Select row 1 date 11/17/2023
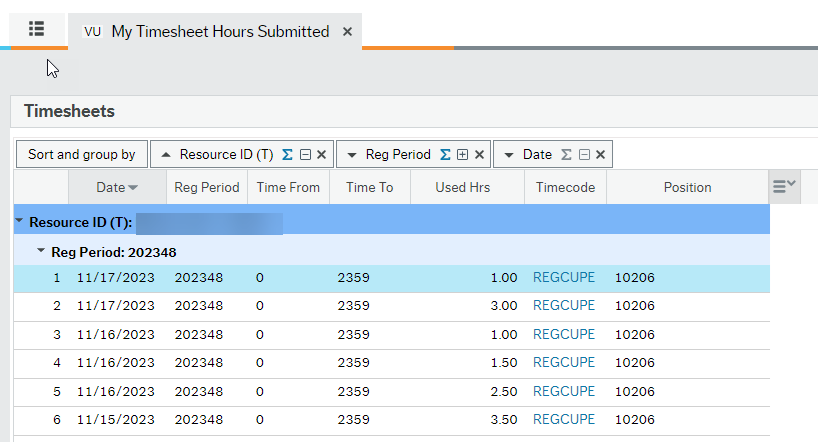Screen dimensions: 818x442 tap(116, 278)
